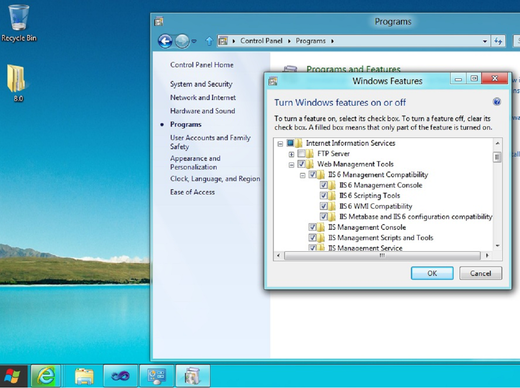
Task: Open User Accounts and Family Safety
Action: click(210, 142)
